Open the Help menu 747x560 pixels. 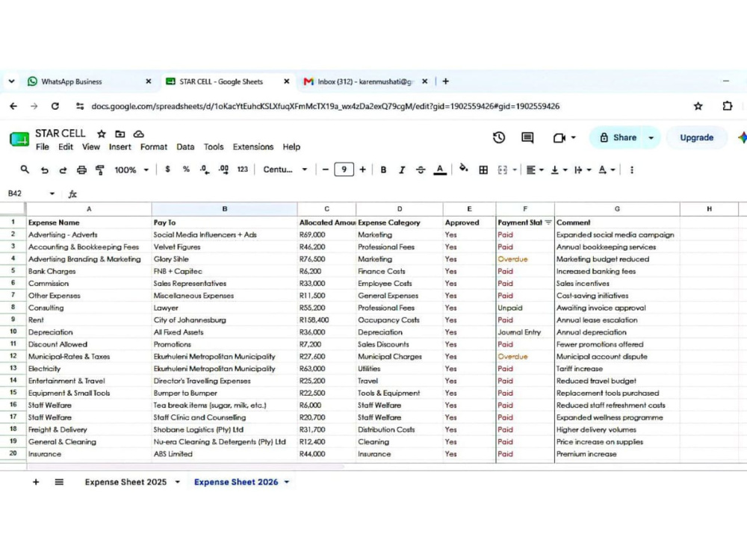tap(291, 146)
